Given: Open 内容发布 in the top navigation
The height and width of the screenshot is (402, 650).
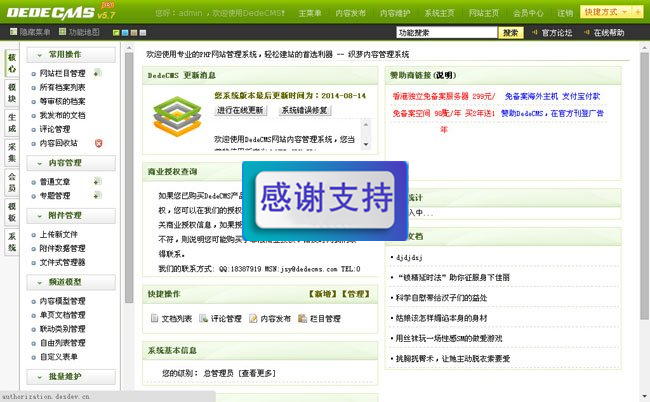Looking at the screenshot, I should point(351,13).
